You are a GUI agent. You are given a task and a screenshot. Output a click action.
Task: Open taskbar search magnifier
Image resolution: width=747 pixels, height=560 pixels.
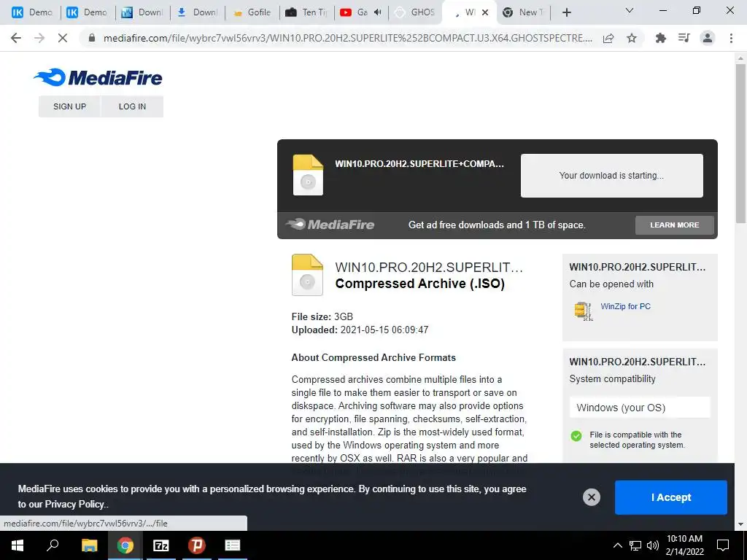click(x=53, y=545)
